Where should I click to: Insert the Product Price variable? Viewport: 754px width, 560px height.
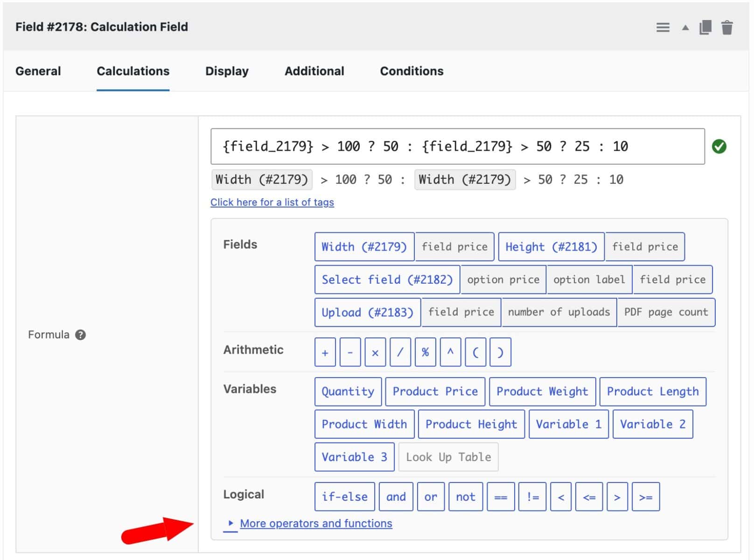pyautogui.click(x=435, y=392)
